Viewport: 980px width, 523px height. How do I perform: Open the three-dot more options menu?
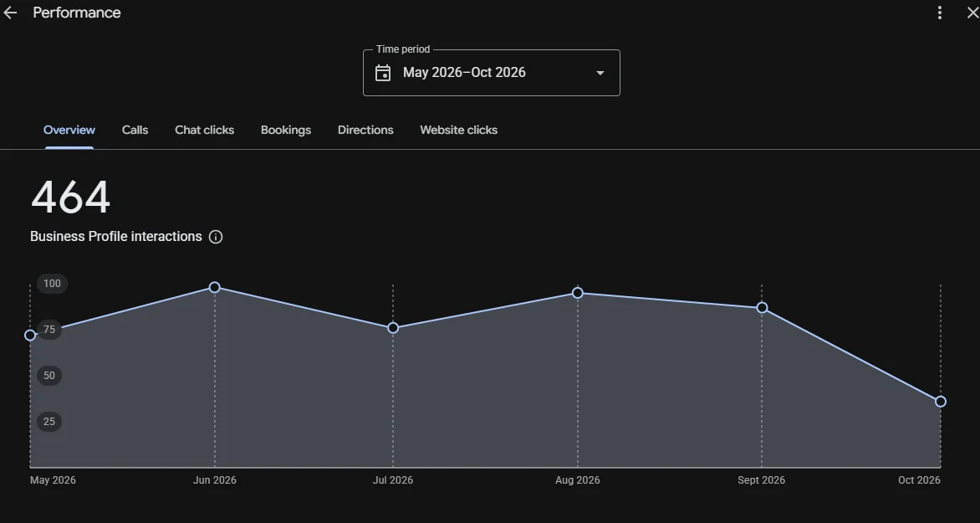click(939, 13)
